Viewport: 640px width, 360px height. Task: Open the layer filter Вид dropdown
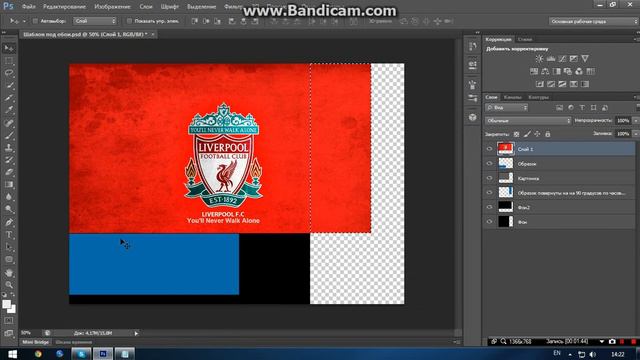pyautogui.click(x=507, y=108)
